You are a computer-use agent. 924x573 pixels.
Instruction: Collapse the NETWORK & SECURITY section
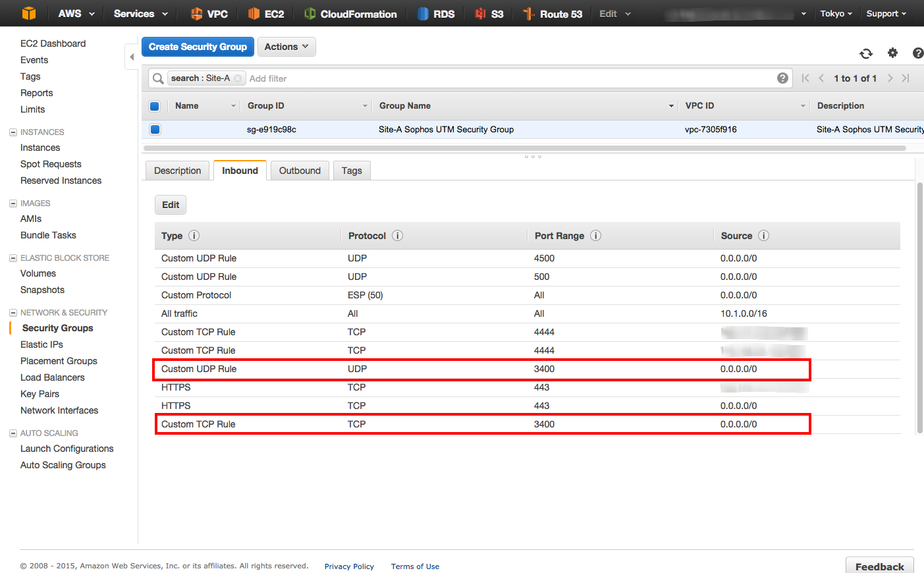[x=13, y=313]
